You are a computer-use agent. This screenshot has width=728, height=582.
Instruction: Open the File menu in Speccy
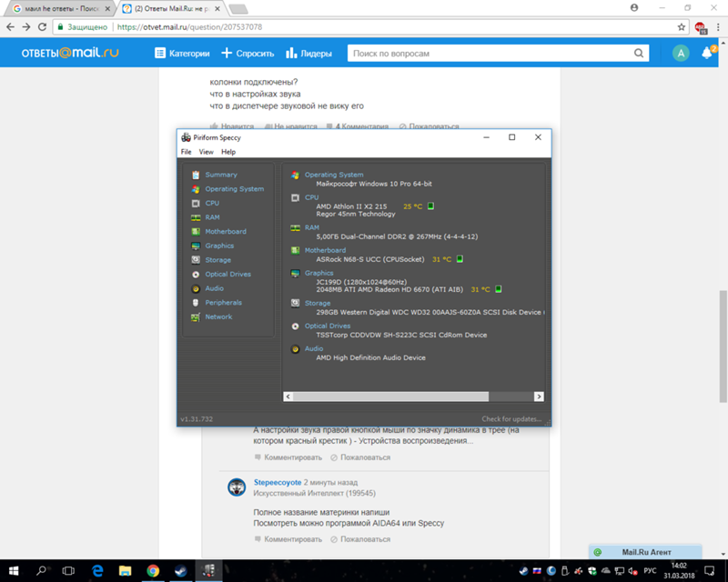point(187,152)
